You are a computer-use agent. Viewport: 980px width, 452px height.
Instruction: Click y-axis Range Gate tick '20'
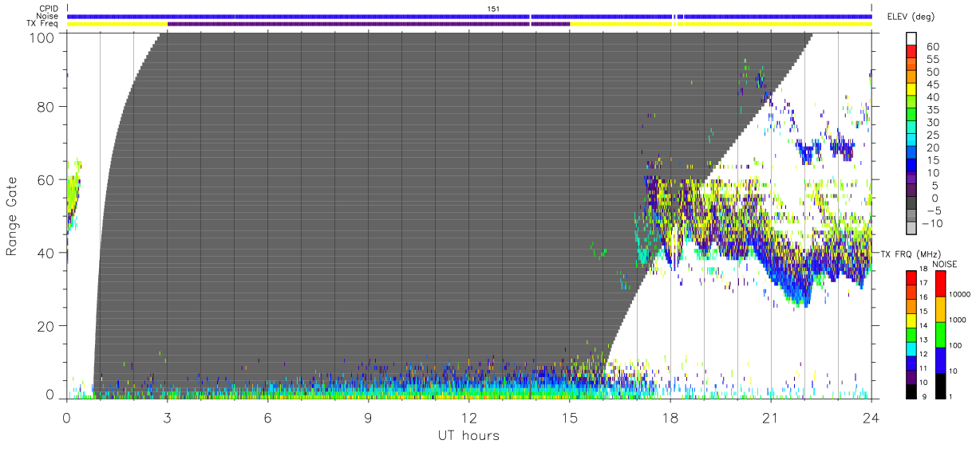[47, 326]
